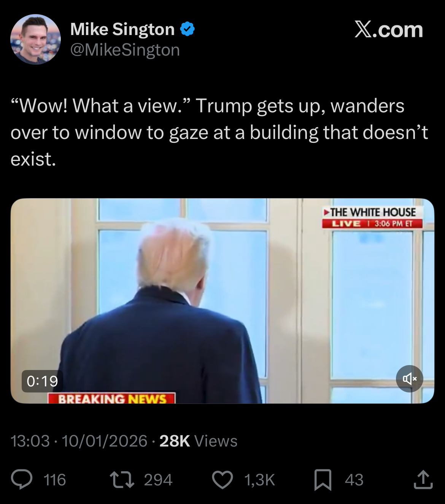The image size is (445, 504).
Task: Tap the X.com label
Action: click(389, 30)
